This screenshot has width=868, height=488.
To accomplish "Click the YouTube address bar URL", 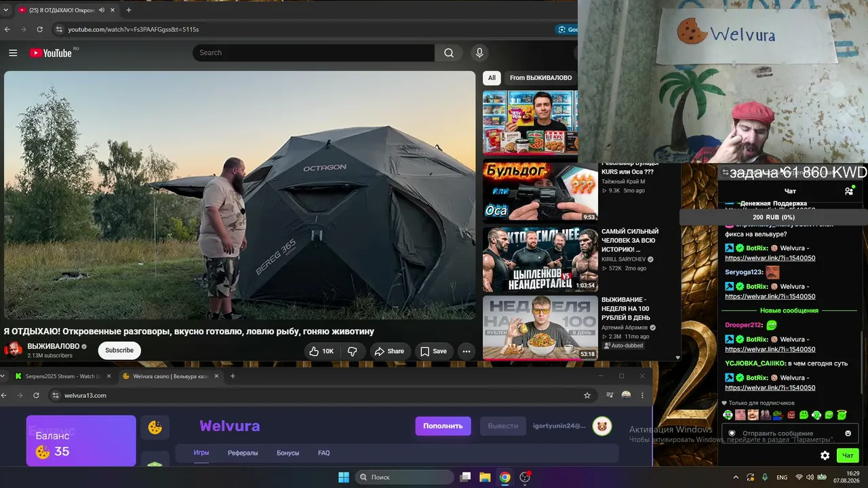I will (x=134, y=30).
